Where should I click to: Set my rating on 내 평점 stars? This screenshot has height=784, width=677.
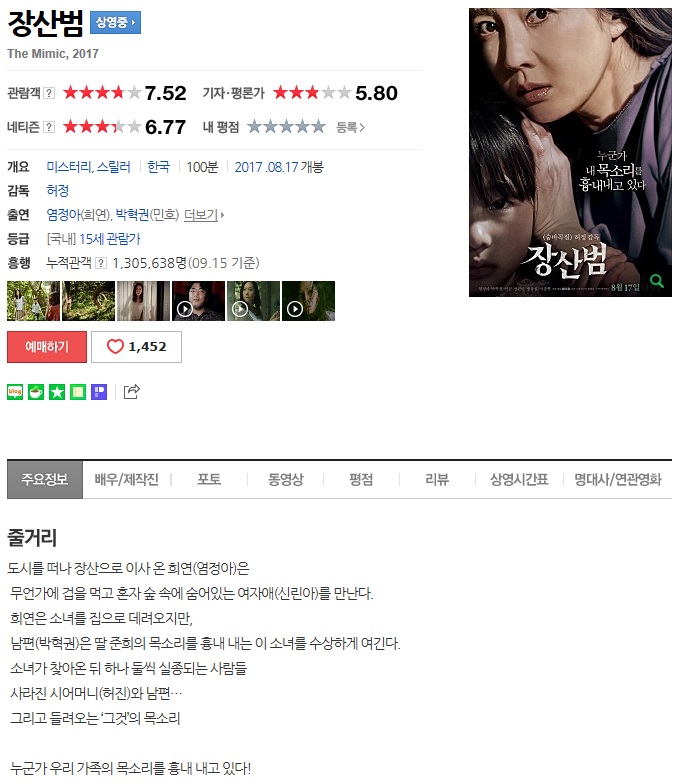pos(286,127)
